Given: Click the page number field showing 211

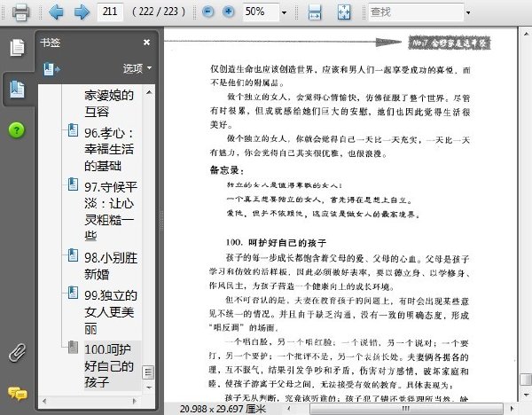Looking at the screenshot, I should pos(110,12).
